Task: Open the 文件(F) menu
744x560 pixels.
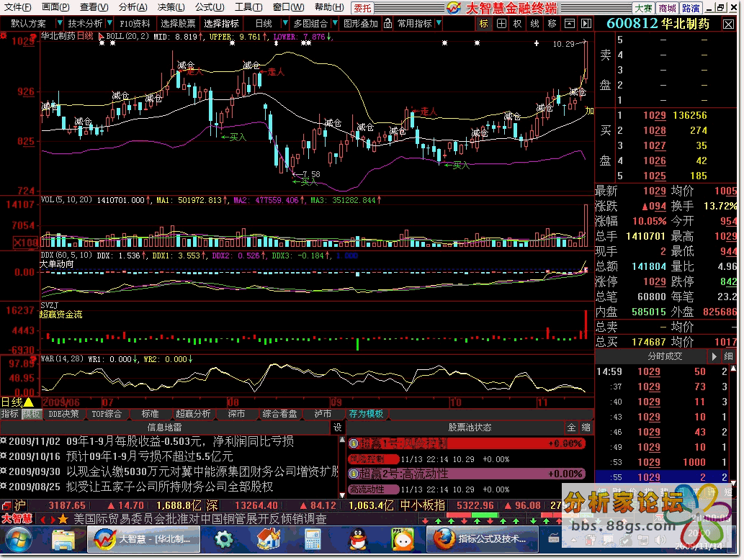Action: 18,7
